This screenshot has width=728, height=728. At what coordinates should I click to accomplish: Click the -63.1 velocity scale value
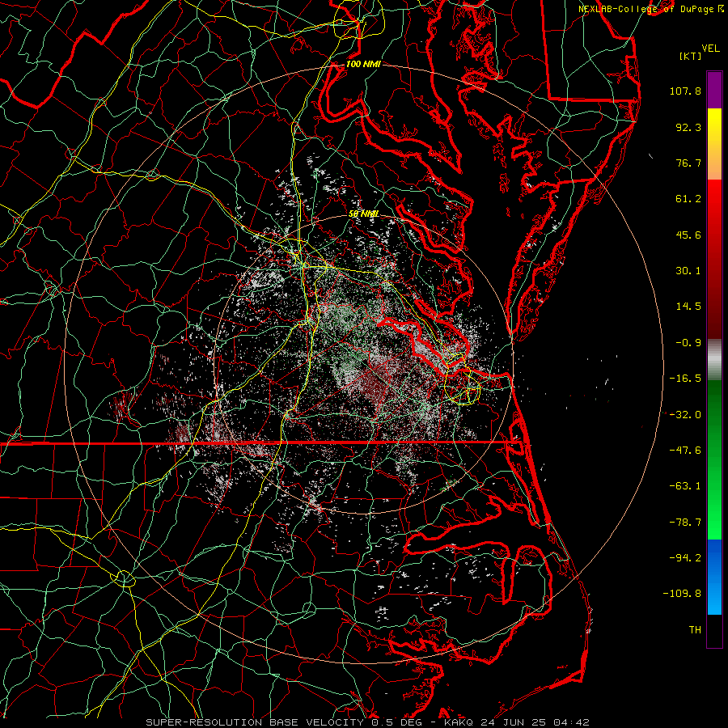685,486
